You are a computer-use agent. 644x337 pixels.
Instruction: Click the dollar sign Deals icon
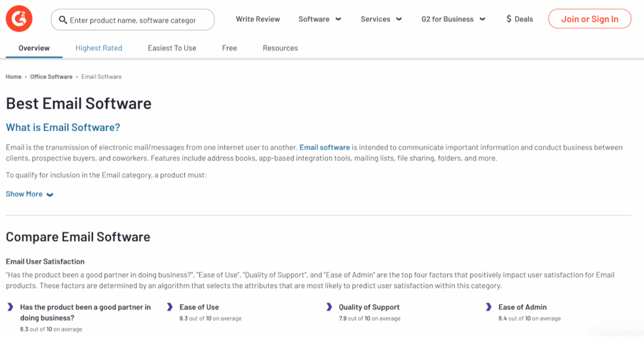click(508, 19)
